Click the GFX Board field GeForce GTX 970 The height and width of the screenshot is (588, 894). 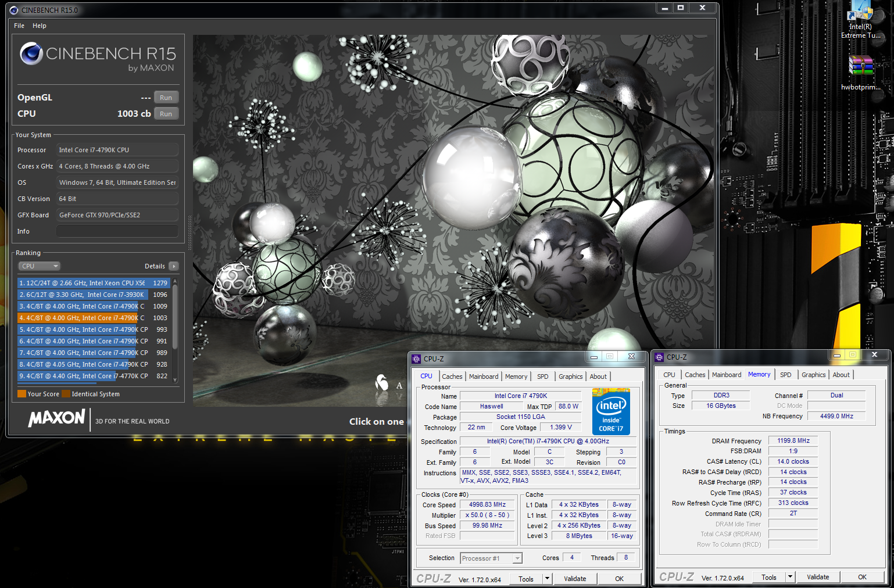(x=117, y=215)
